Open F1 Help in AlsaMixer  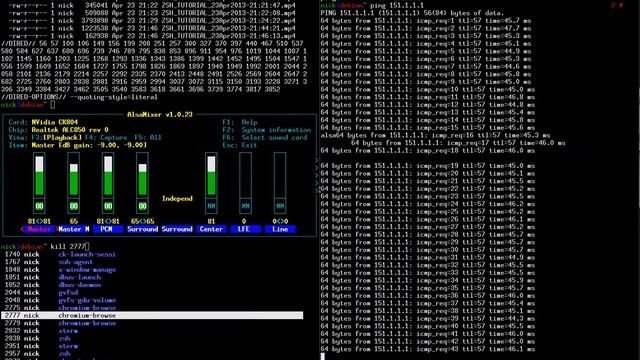pyautogui.click(x=240, y=122)
